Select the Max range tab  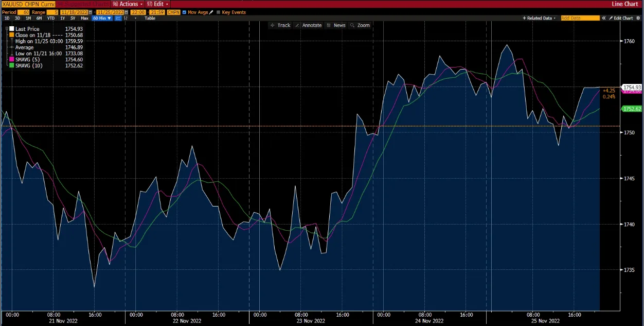tap(84, 18)
